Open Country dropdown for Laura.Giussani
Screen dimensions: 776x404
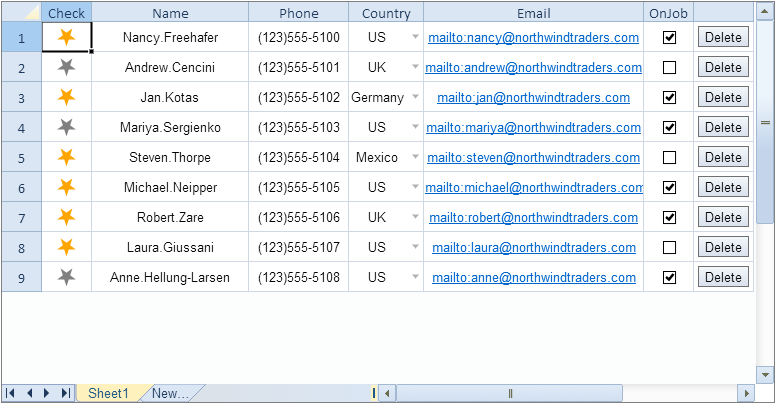pyautogui.click(x=415, y=247)
